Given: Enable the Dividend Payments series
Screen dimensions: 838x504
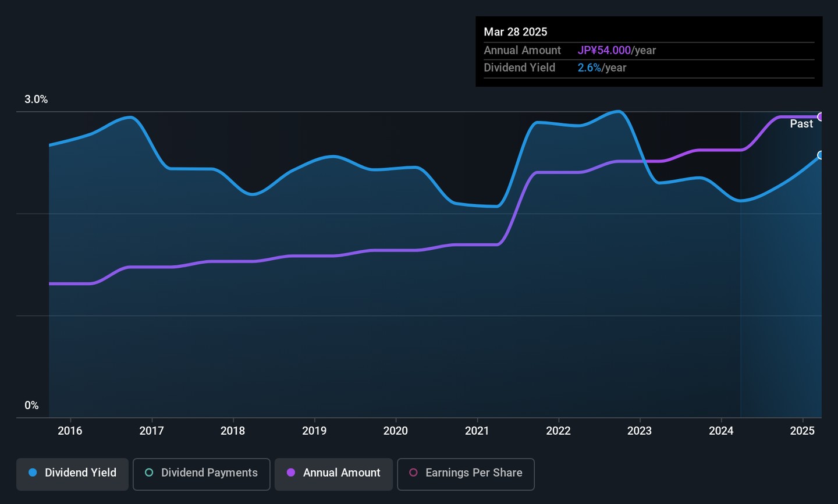Looking at the screenshot, I should 201,473.
